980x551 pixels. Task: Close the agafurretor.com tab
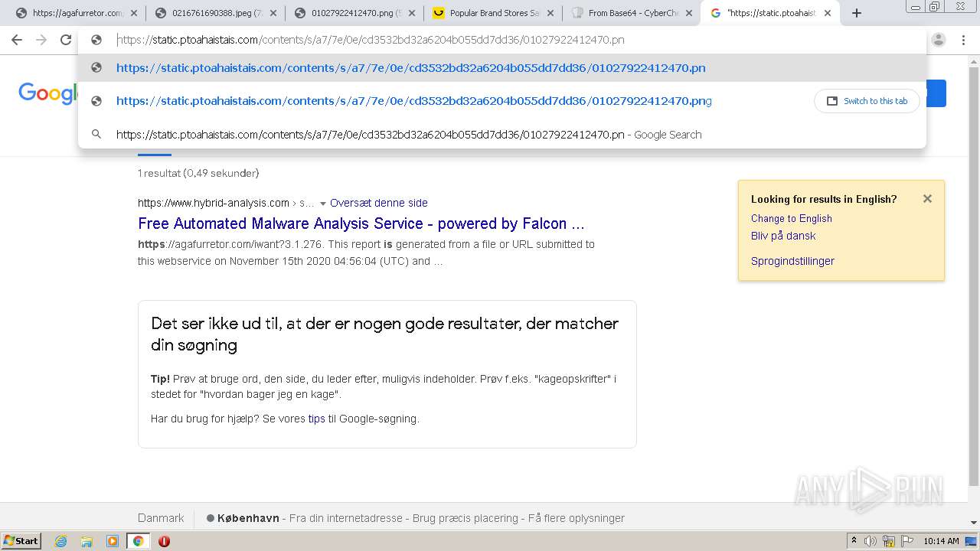click(x=134, y=13)
